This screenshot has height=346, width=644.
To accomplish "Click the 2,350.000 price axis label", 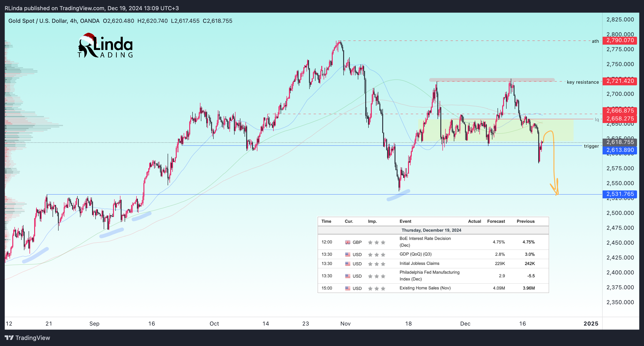I will [620, 302].
